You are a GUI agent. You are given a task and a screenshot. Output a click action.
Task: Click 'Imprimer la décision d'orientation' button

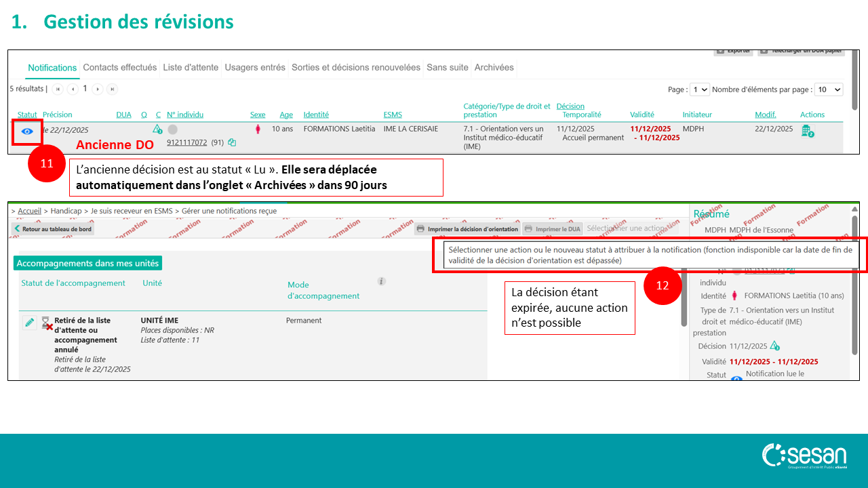click(x=467, y=229)
